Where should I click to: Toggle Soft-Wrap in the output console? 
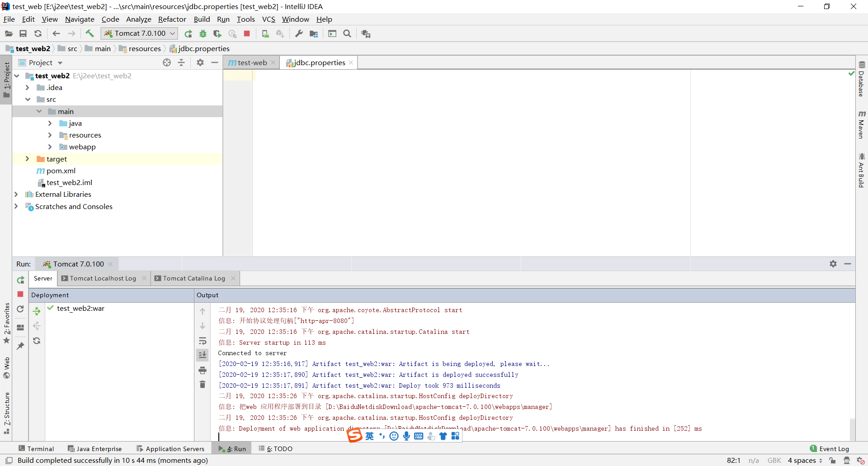203,341
